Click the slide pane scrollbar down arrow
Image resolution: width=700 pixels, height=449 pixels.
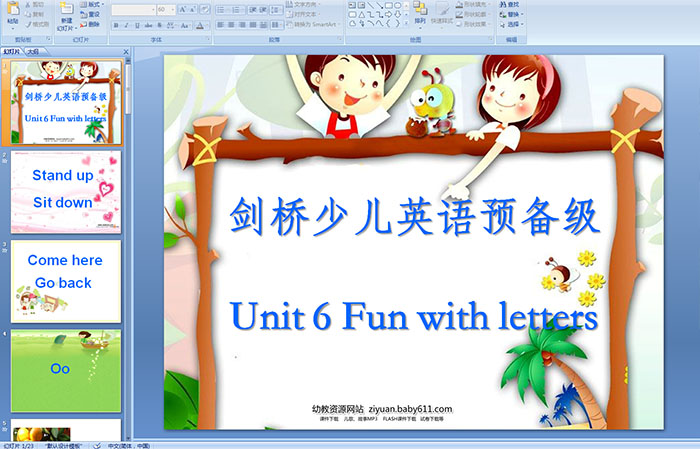click(x=128, y=438)
